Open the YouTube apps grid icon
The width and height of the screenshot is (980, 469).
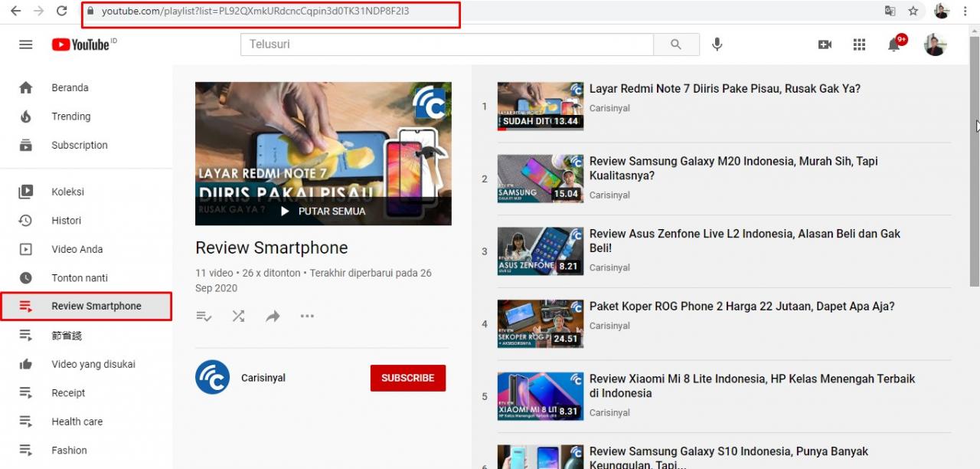[x=859, y=44]
